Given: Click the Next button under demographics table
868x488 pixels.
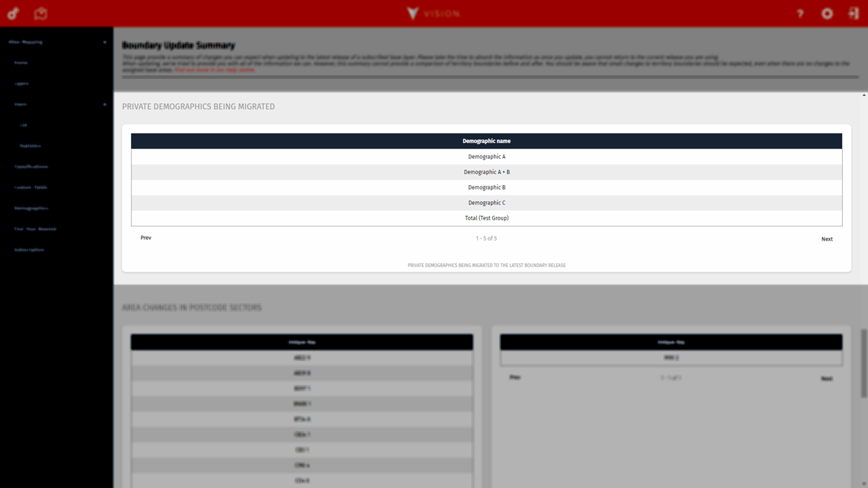Looking at the screenshot, I should coord(827,239).
